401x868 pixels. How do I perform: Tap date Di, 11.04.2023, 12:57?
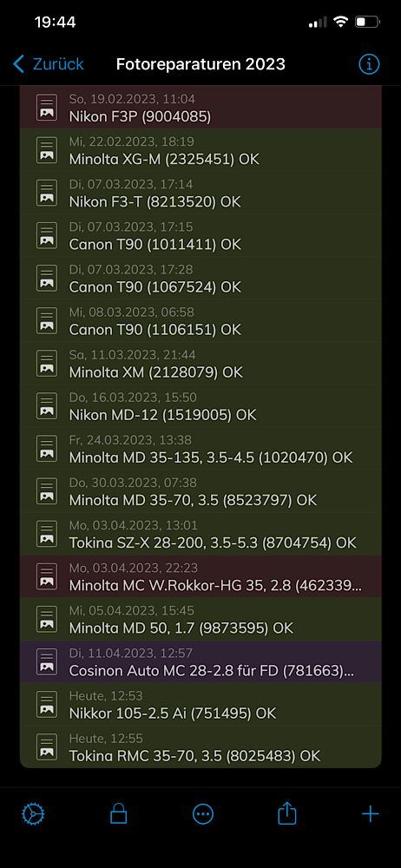[131, 654]
